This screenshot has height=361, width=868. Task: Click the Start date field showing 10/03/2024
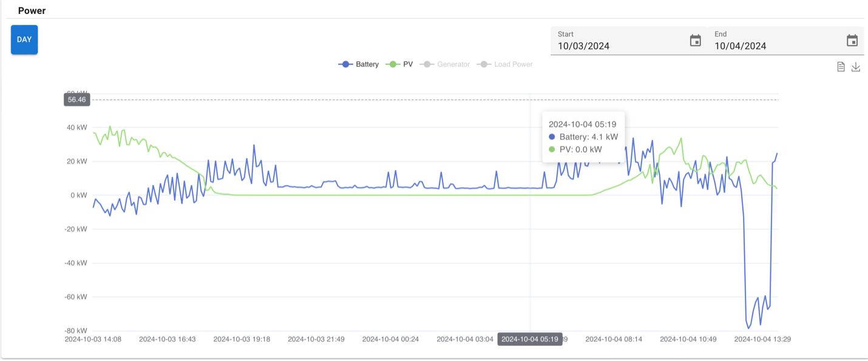click(619, 46)
